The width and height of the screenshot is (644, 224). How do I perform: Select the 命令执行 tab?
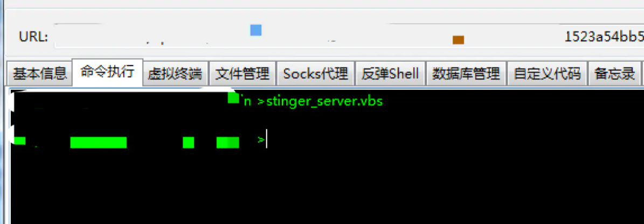pos(108,72)
